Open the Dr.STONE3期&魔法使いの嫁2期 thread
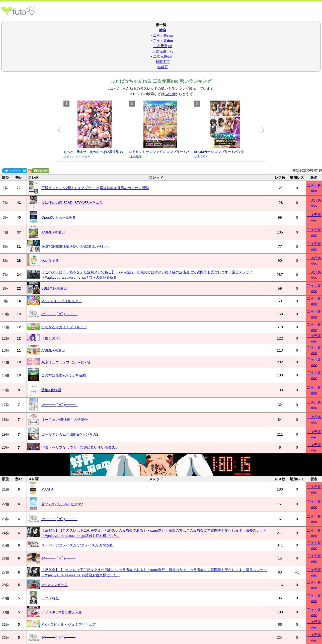This screenshot has height=644, width=322. click(75, 247)
